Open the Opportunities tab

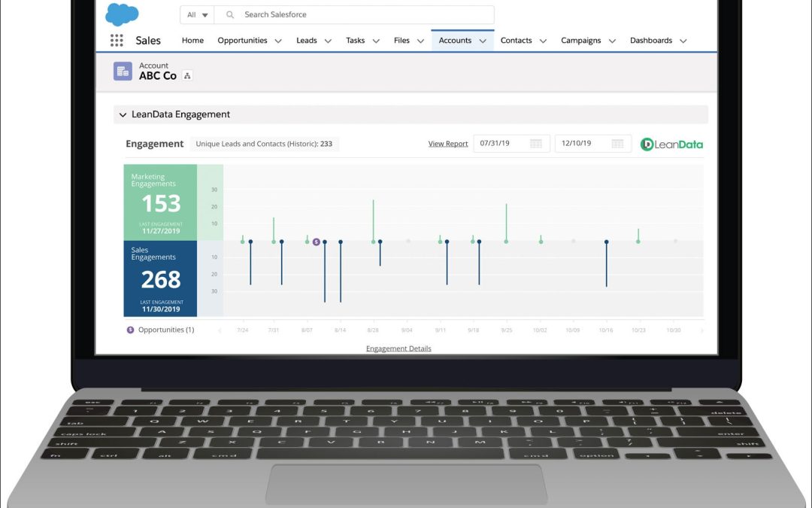242,41
